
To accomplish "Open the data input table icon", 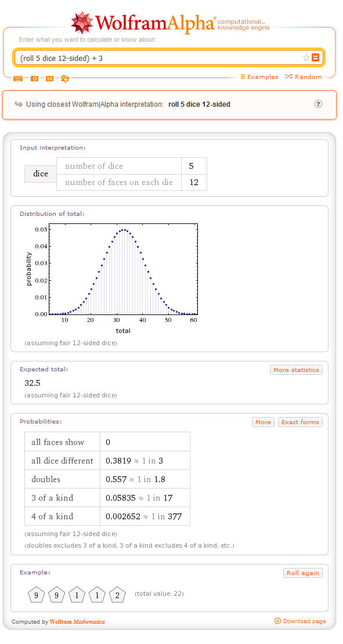I will (49, 78).
